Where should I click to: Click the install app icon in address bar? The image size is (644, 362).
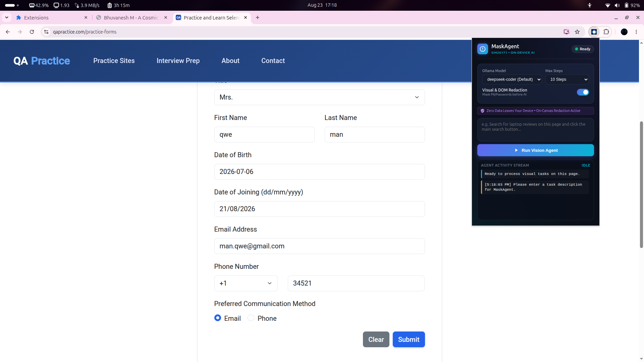coord(567,32)
